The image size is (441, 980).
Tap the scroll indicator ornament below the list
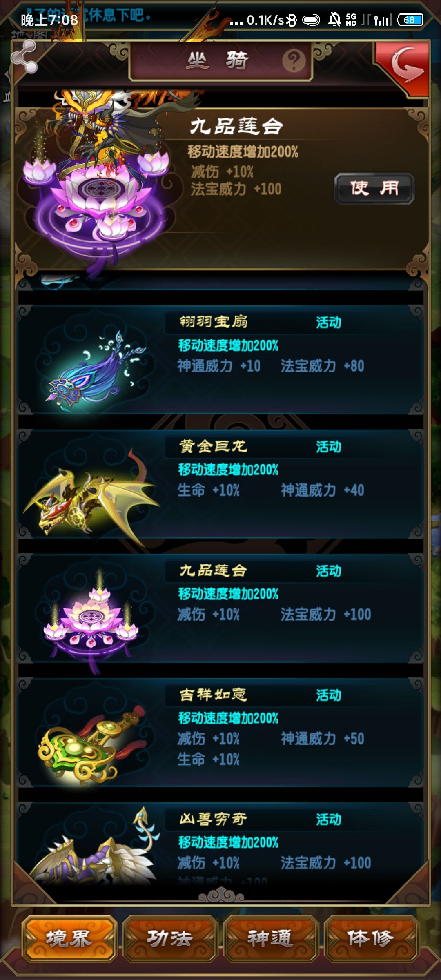(x=221, y=896)
